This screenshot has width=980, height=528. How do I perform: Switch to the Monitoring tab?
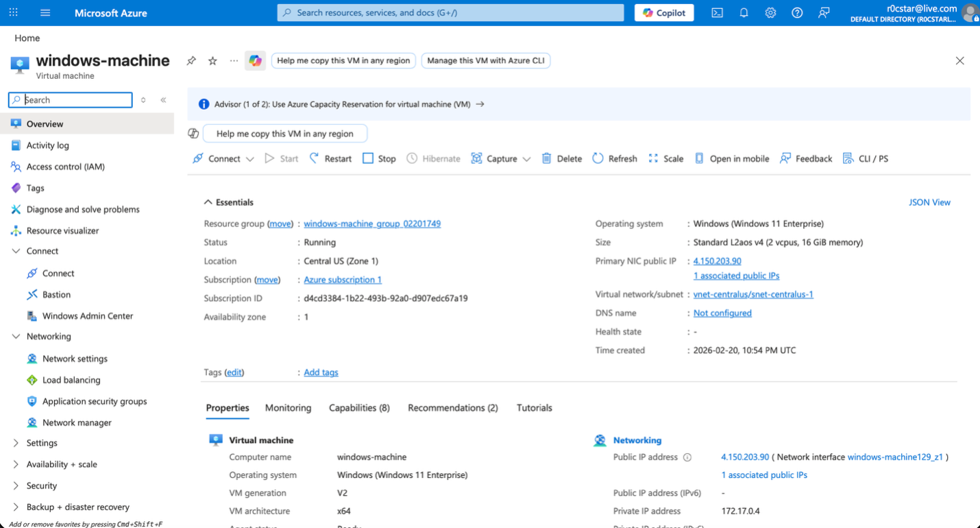pyautogui.click(x=288, y=407)
